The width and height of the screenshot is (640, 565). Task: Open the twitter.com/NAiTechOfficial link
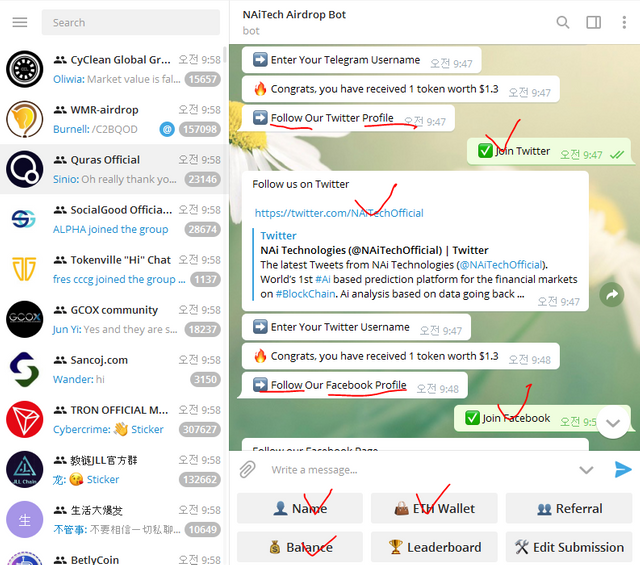[x=339, y=213]
